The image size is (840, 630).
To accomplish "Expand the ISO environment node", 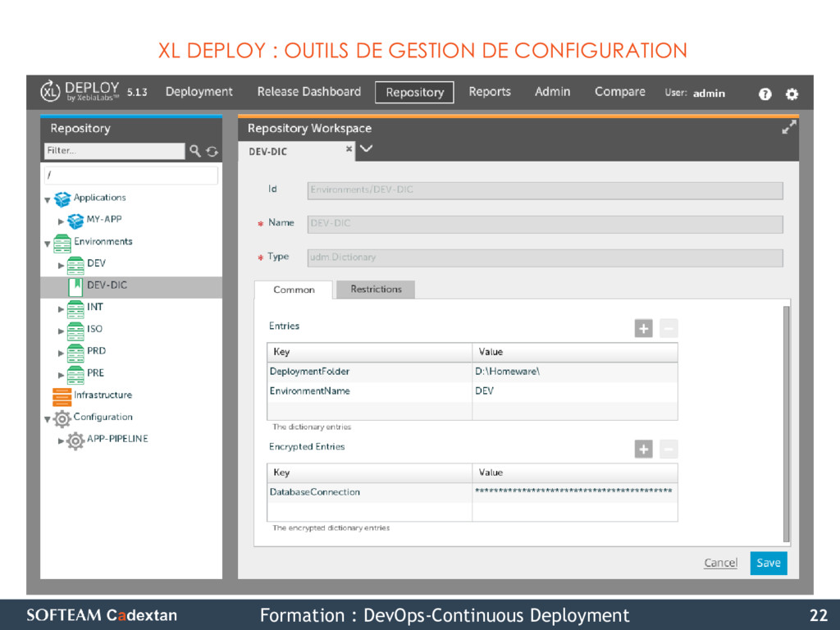I will click(x=61, y=331).
